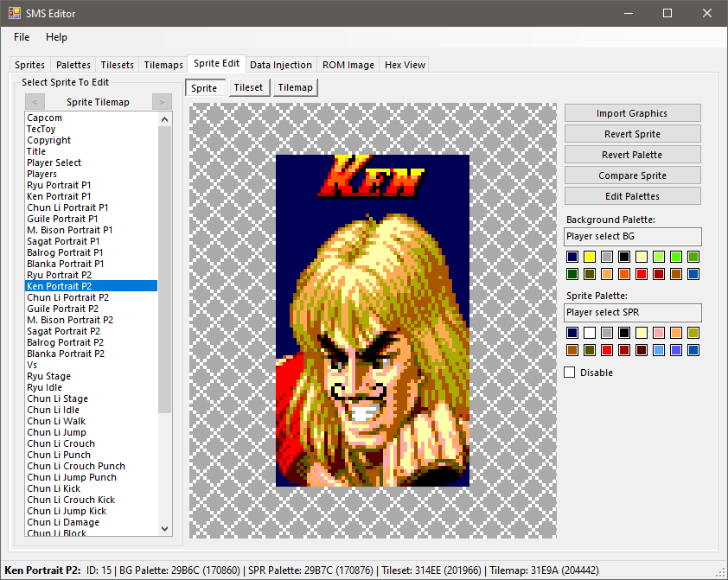Screen dimensions: 728x580
Task: Click the Revert Palette button
Action: (632, 155)
